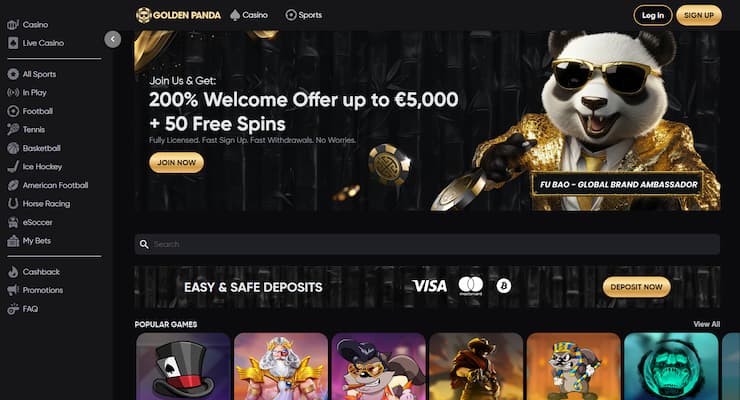Select the Cashback flame icon
740x400 pixels.
tap(13, 272)
